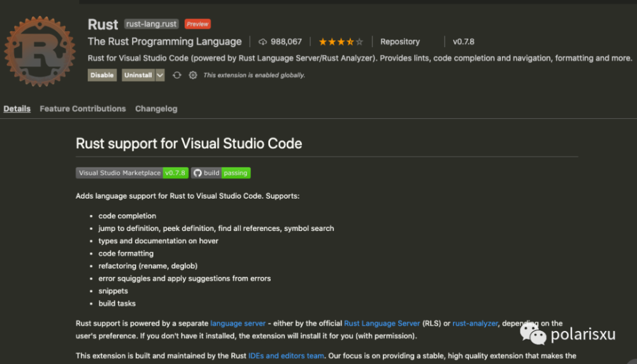Image resolution: width=637 pixels, height=364 pixels.
Task: Open the Repository link
Action: point(400,42)
